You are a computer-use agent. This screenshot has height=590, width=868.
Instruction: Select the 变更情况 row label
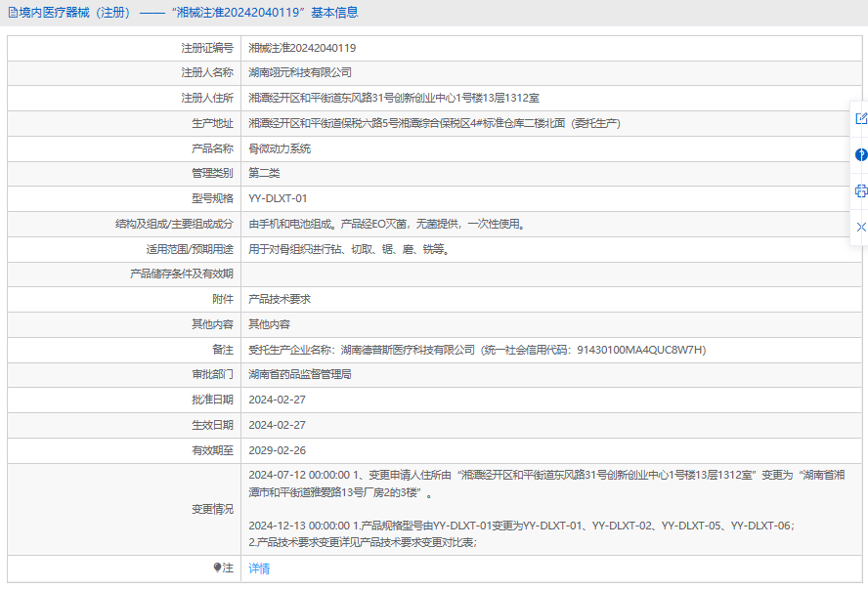point(212,509)
